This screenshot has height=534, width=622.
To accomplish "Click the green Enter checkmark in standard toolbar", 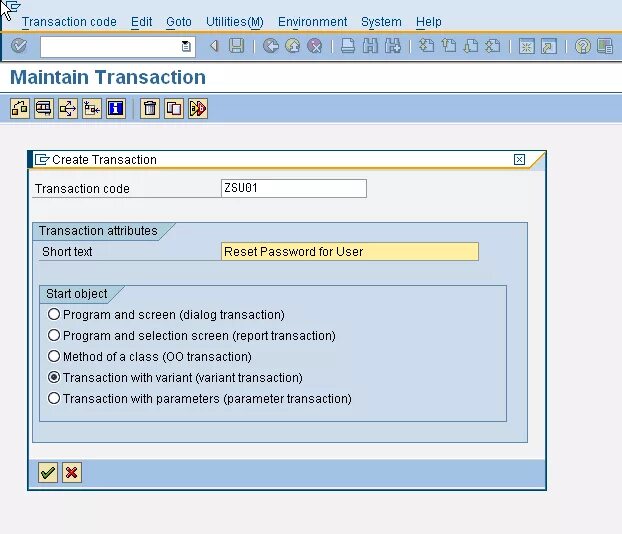I will point(19,46).
